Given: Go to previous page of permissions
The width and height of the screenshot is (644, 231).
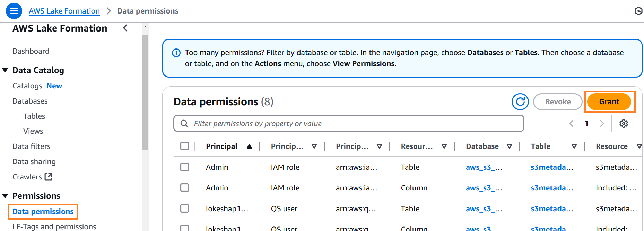Looking at the screenshot, I should coord(571,124).
